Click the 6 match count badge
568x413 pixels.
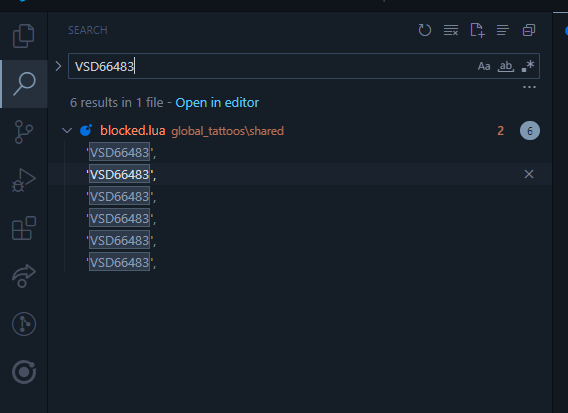[x=530, y=130]
